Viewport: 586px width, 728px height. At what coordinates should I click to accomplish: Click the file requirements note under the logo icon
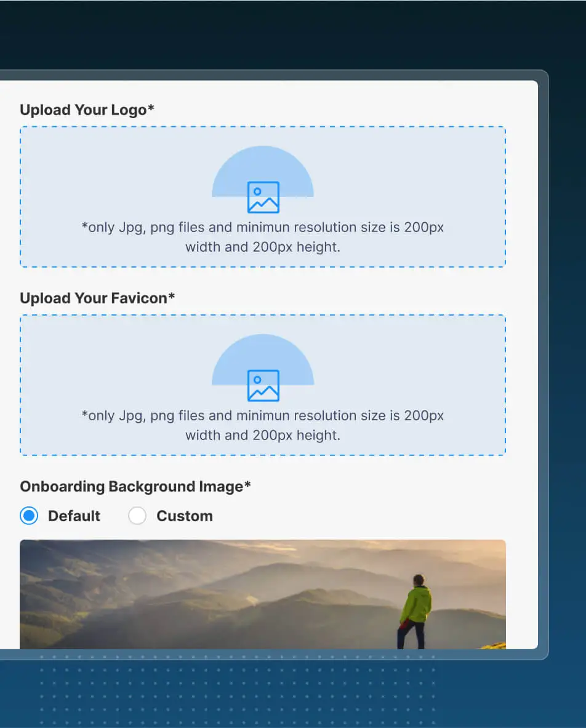point(263,237)
